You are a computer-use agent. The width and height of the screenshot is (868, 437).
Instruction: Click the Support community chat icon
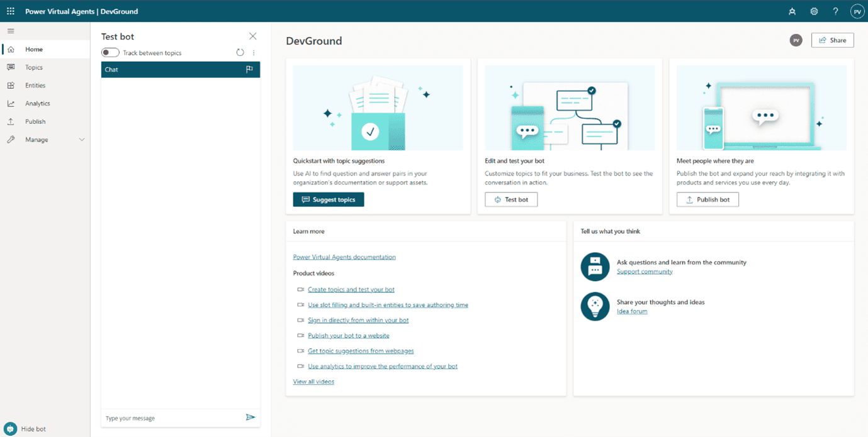[595, 267]
